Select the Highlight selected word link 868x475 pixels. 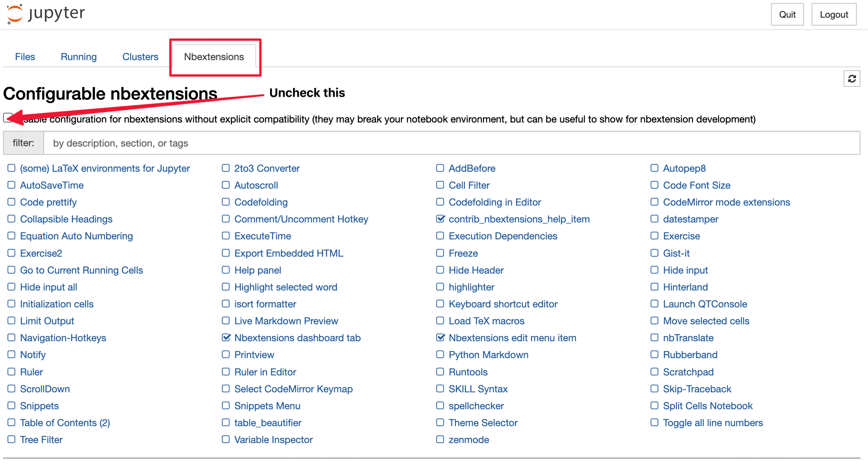286,287
